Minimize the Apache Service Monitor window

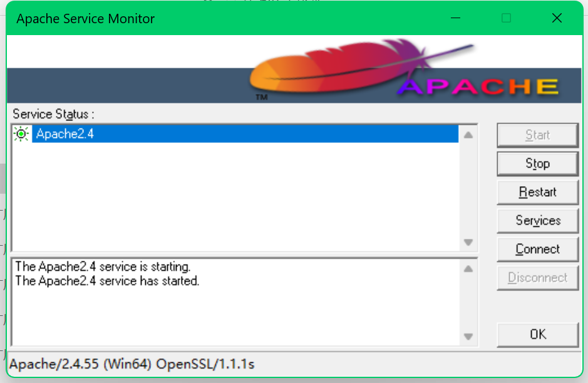[x=455, y=18]
